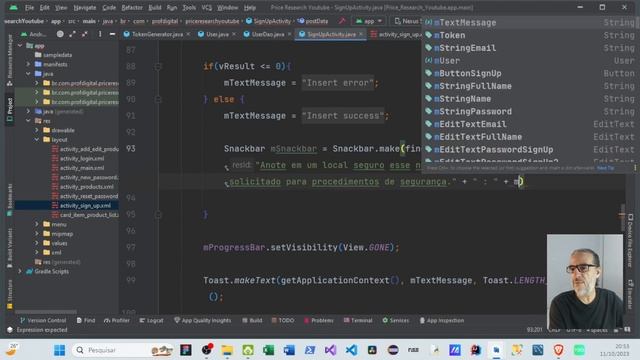Open the Logcat tool window
The image size is (640, 360).
(x=151, y=320)
